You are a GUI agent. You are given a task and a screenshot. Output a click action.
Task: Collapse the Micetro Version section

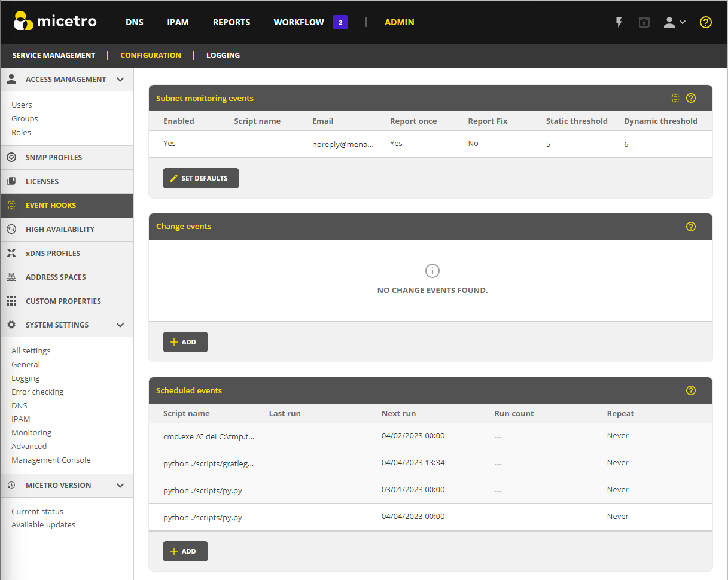120,486
